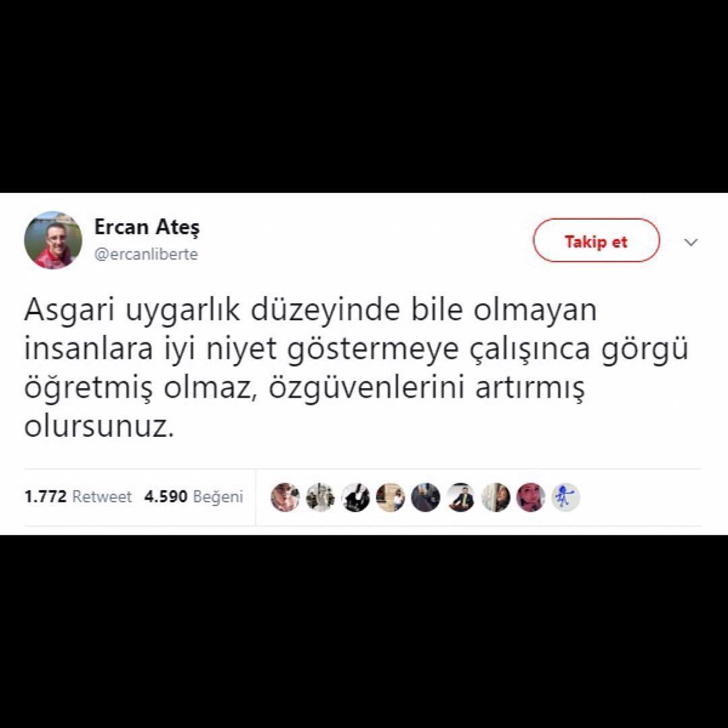Open the avatar of the person in a white shirt by a wall

(390, 497)
